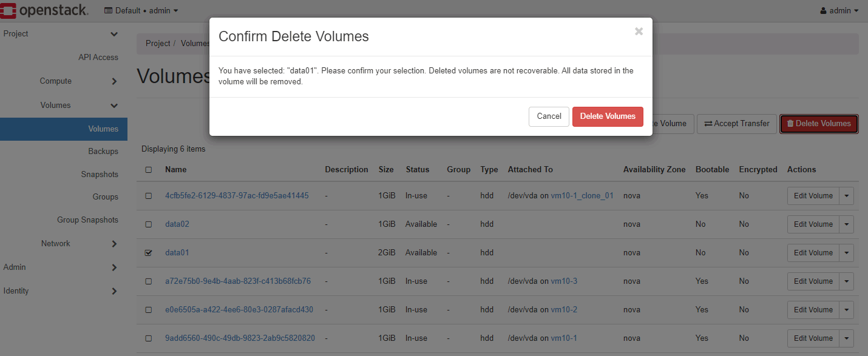The image size is (868, 356).
Task: Open Backups in the sidebar
Action: point(103,152)
